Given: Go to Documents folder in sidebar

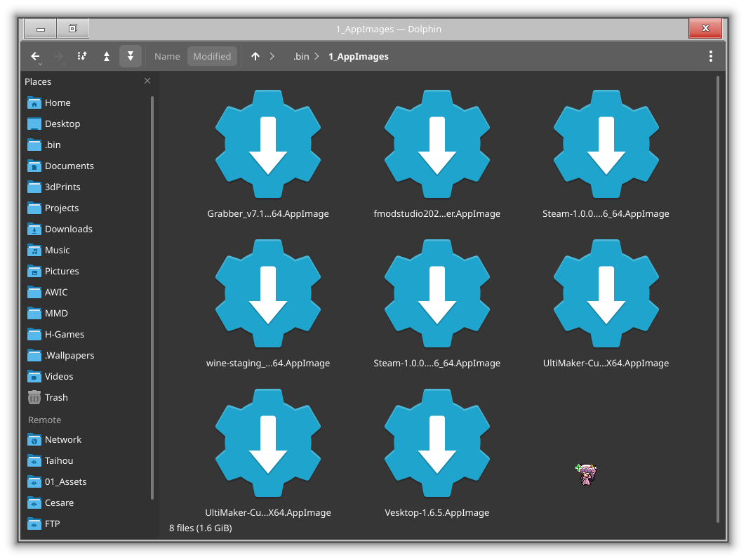Looking at the screenshot, I should 88,166.
